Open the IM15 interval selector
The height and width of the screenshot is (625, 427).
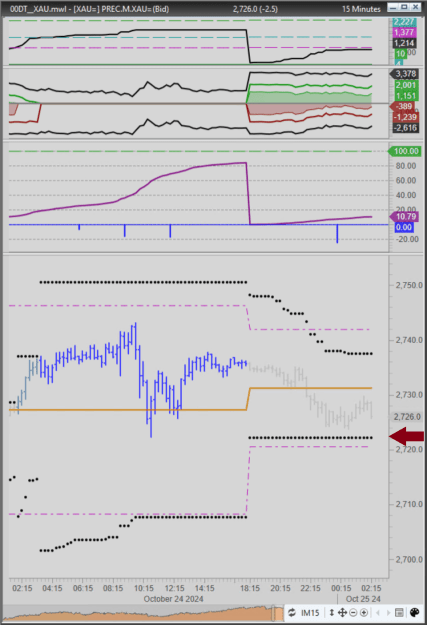click(x=310, y=613)
